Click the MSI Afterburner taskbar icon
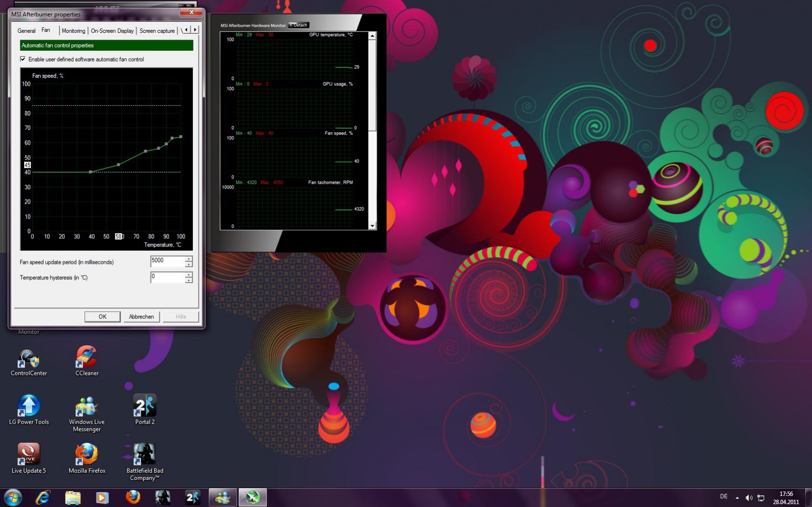 (252, 497)
